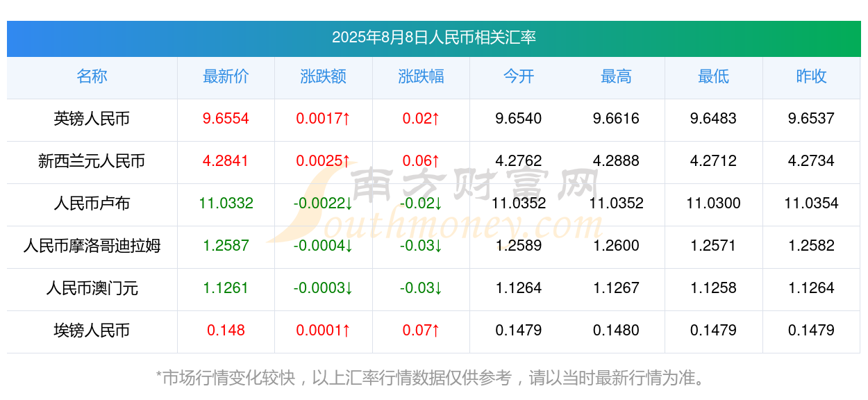This screenshot has height=400, width=868.
Task: Click change amount 0.0025↑
Action: pos(324,161)
